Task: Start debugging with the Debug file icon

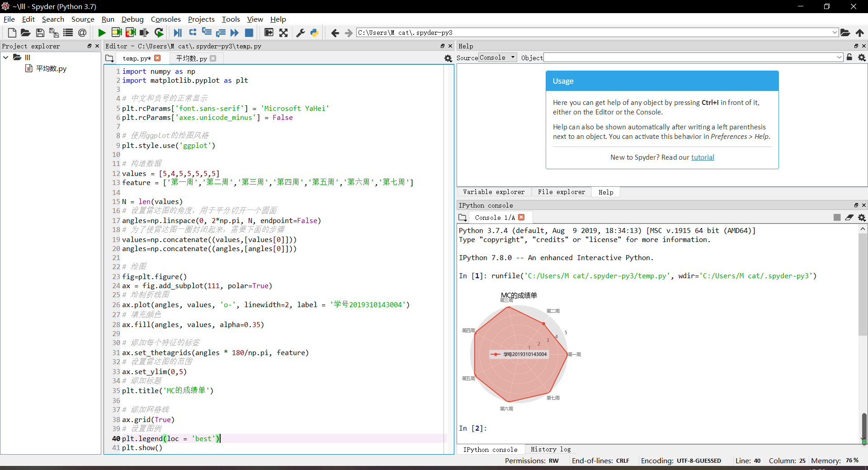Action: 178,33
